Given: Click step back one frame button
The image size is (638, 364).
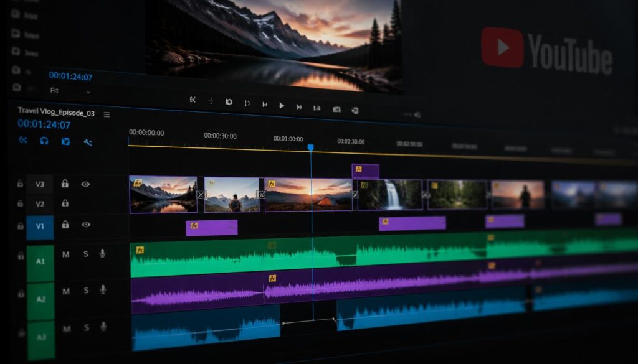Looking at the screenshot, I should point(265,105).
